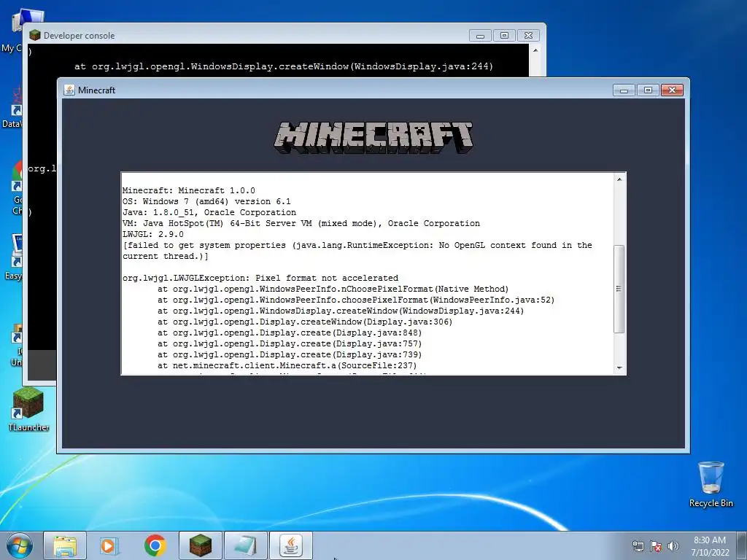747x560 pixels.
Task: Open the notepad-style taskbar icon
Action: (x=246, y=545)
